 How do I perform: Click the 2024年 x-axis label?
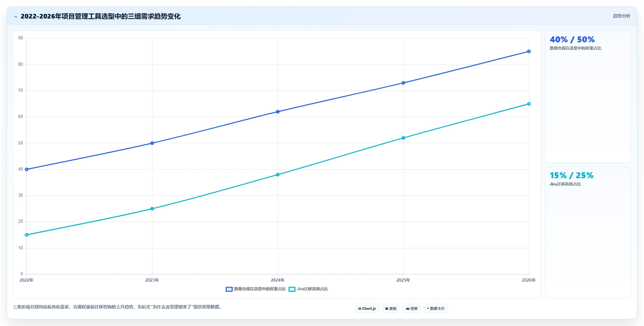point(278,280)
